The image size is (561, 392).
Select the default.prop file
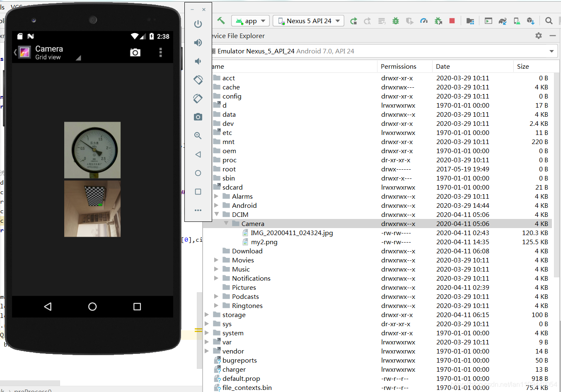click(241, 378)
